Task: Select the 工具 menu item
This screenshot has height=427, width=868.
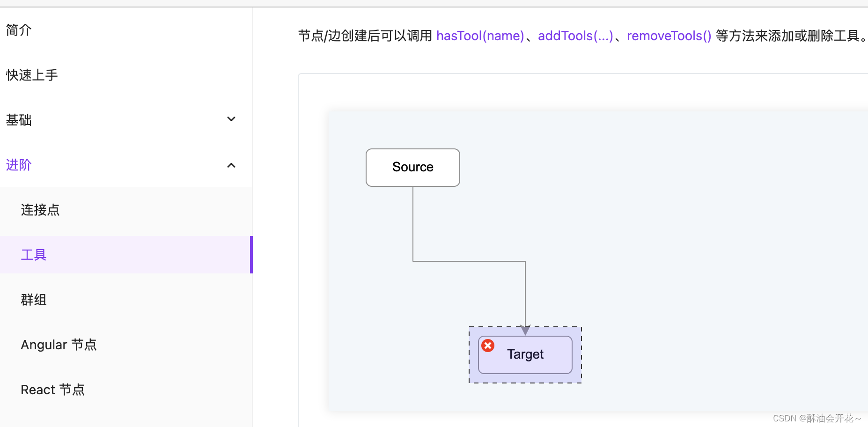Action: 125,255
